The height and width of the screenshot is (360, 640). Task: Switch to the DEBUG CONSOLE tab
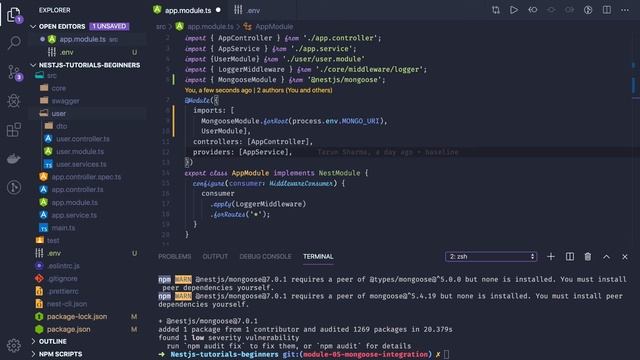pyautogui.click(x=265, y=257)
